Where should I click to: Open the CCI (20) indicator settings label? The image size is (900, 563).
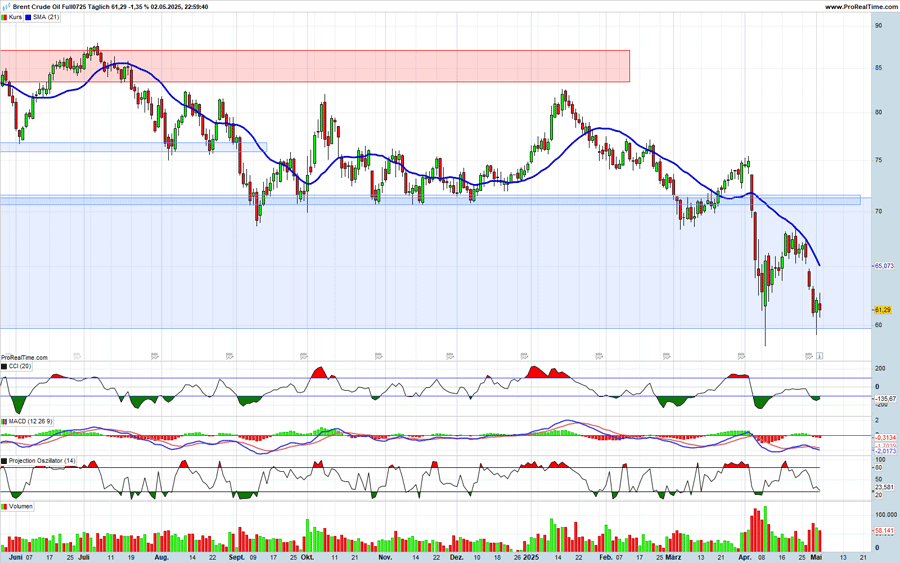click(x=19, y=367)
